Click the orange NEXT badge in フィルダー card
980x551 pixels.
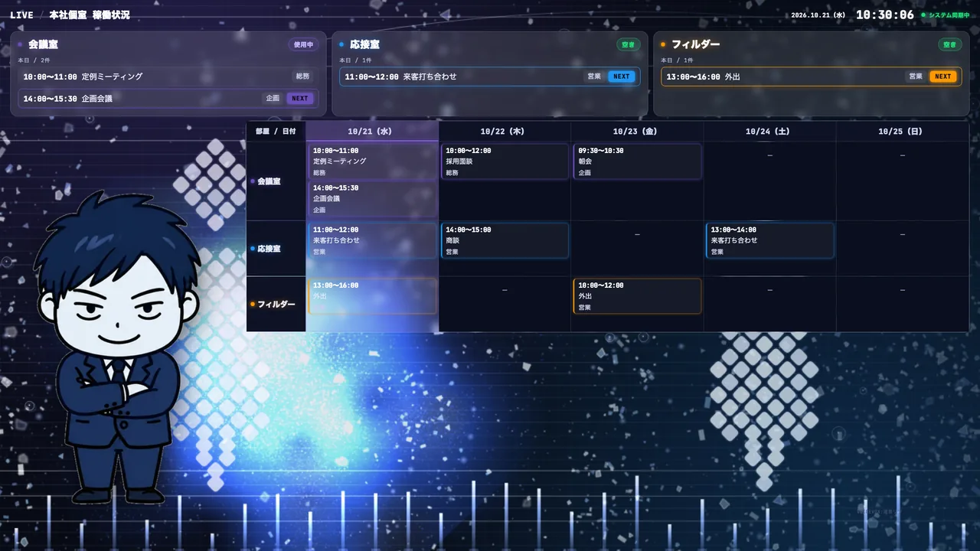(x=943, y=77)
